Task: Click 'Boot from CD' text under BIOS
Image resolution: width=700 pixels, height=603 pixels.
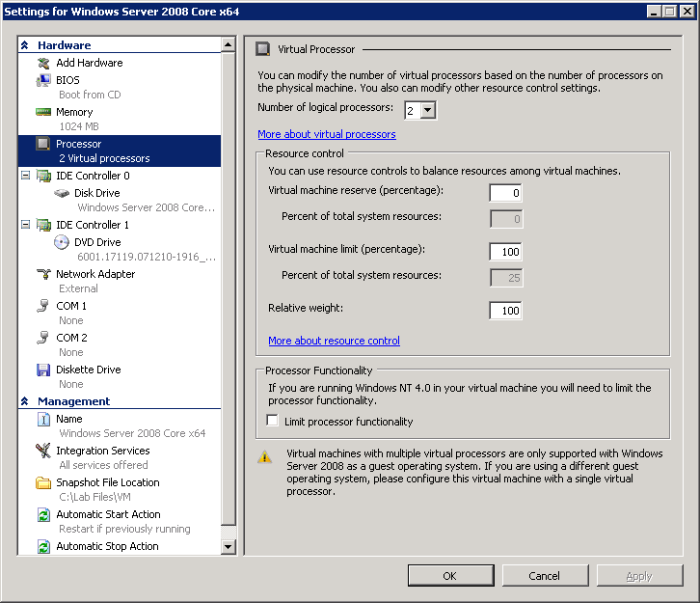Action: (x=90, y=95)
